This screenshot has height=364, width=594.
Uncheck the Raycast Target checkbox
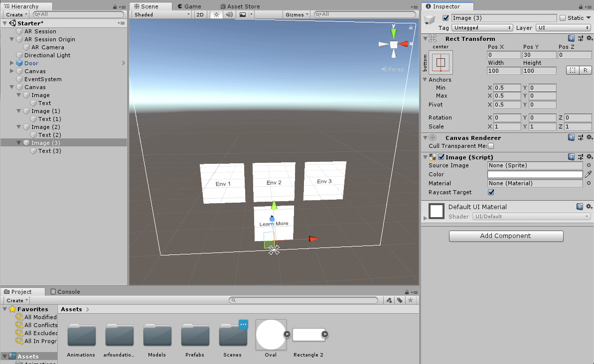491,192
